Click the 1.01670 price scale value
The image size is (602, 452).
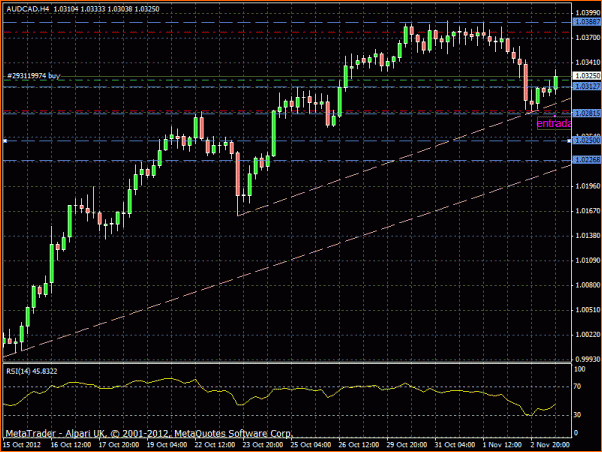tap(588, 210)
